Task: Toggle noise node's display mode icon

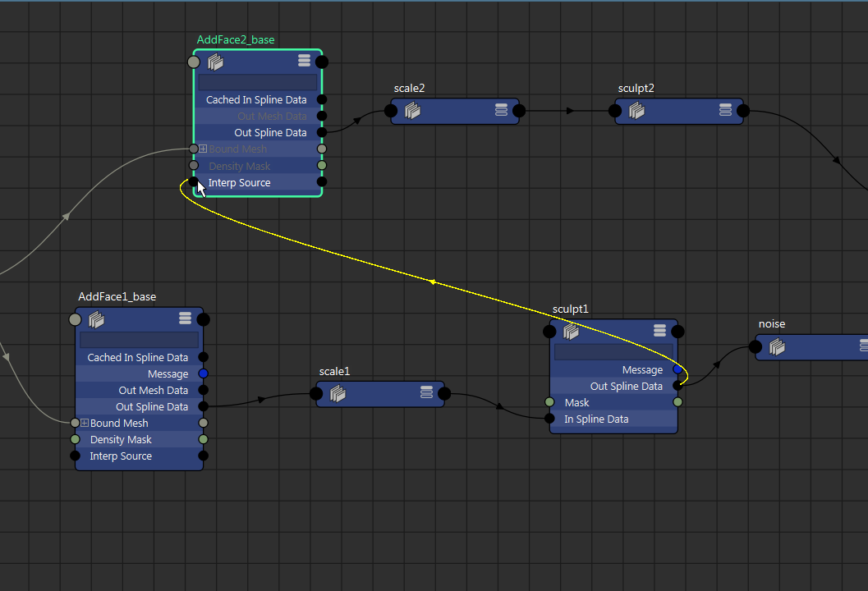Action: 862,346
